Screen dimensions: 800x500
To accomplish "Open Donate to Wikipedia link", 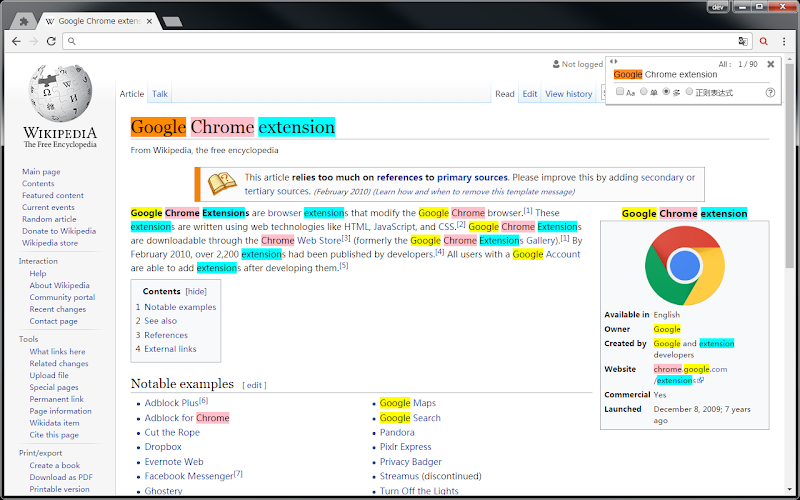I will point(59,231).
